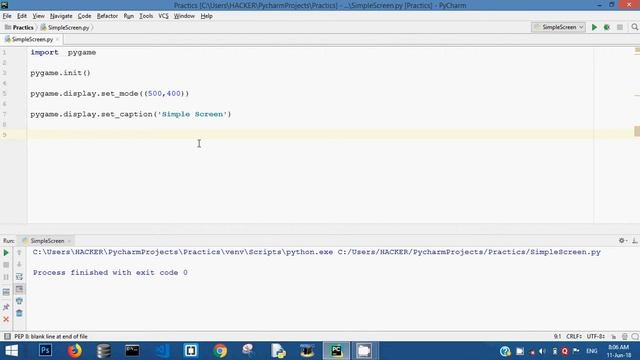Toggle scroll to end in Run console

click(x=19, y=289)
